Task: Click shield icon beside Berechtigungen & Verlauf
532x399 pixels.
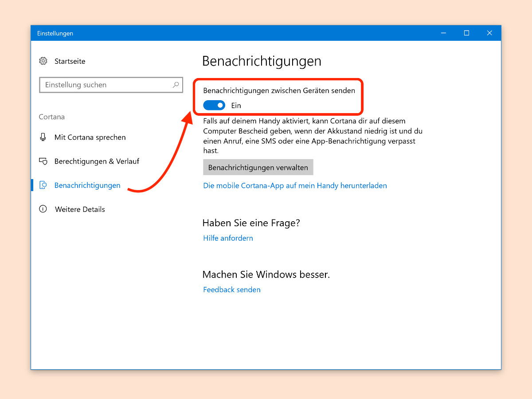Action: point(43,161)
